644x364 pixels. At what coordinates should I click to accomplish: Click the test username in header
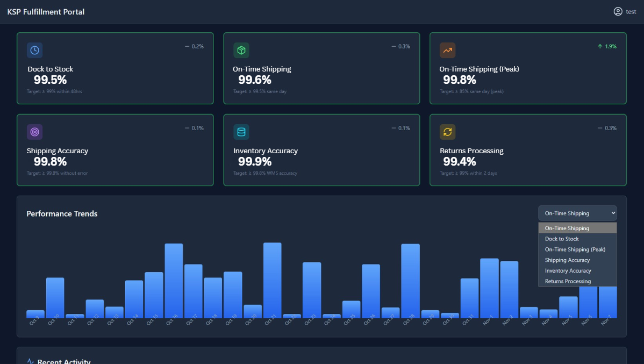631,12
